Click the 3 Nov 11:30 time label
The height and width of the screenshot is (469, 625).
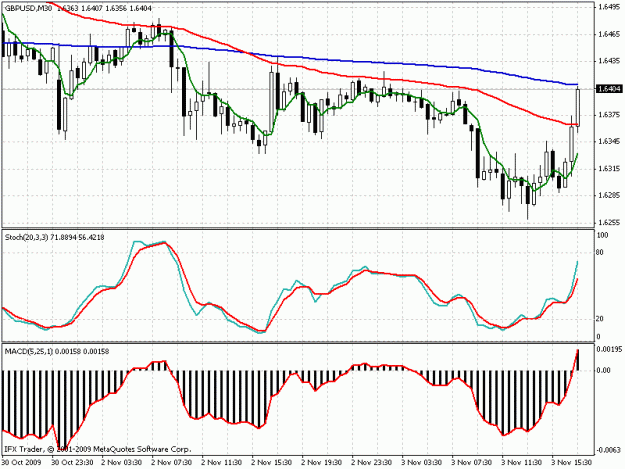click(x=522, y=463)
